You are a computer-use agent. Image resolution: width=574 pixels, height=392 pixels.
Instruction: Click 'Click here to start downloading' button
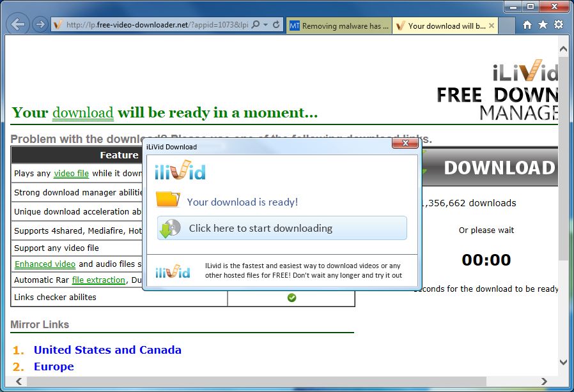(x=282, y=228)
